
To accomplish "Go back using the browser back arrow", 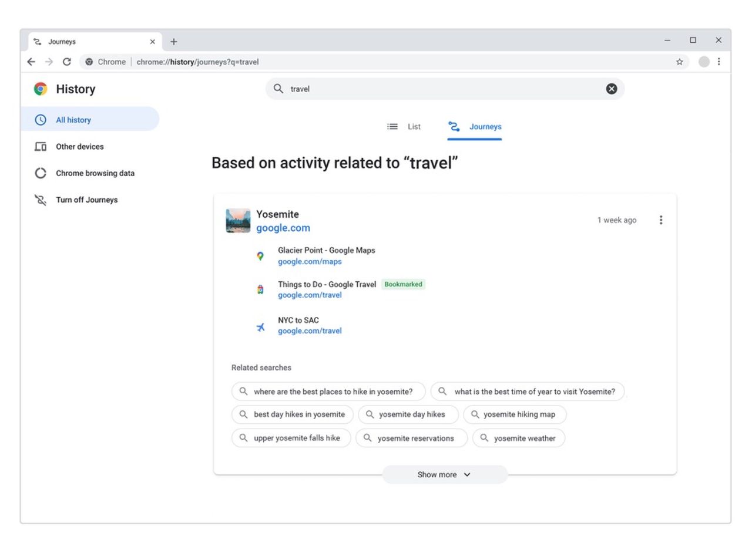I will pyautogui.click(x=31, y=62).
